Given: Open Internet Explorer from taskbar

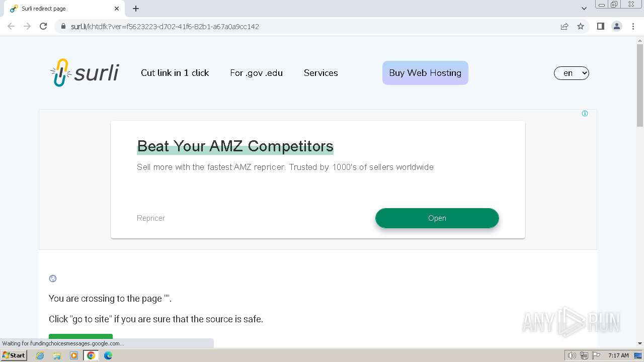Looking at the screenshot, I should (40, 355).
